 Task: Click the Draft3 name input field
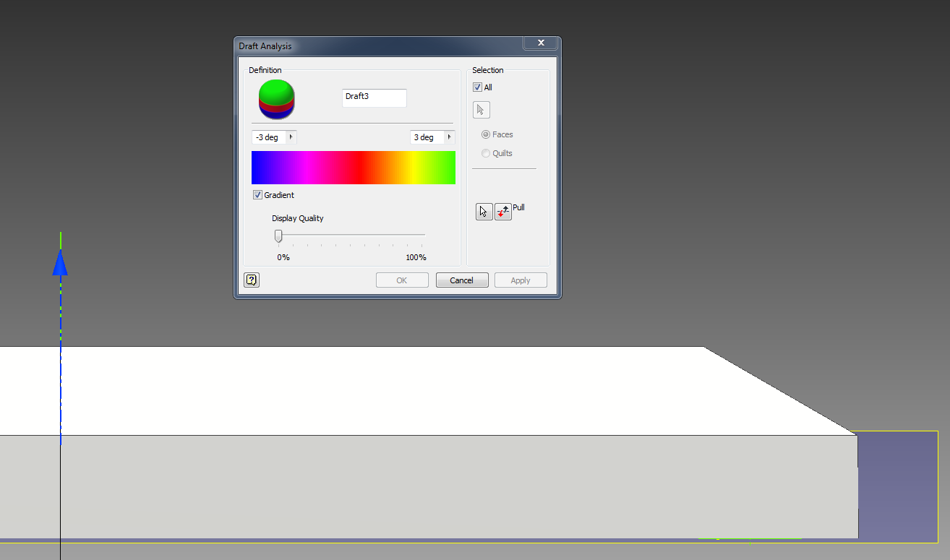[x=374, y=98]
